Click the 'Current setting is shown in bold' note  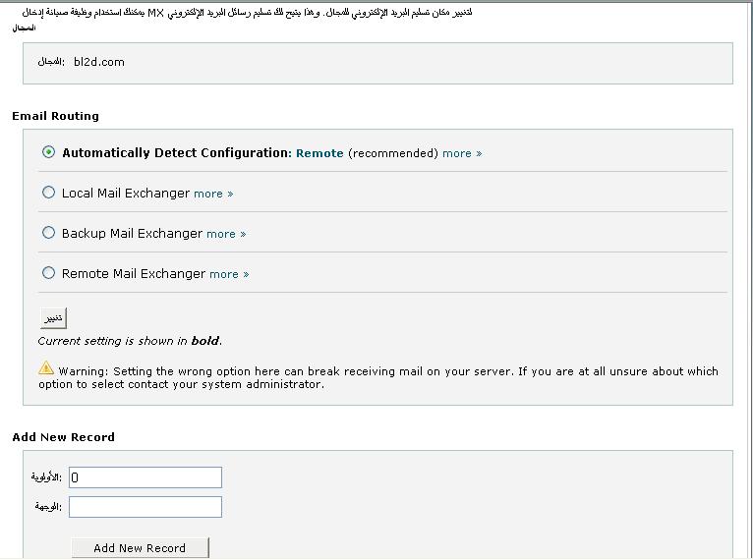[x=130, y=341]
